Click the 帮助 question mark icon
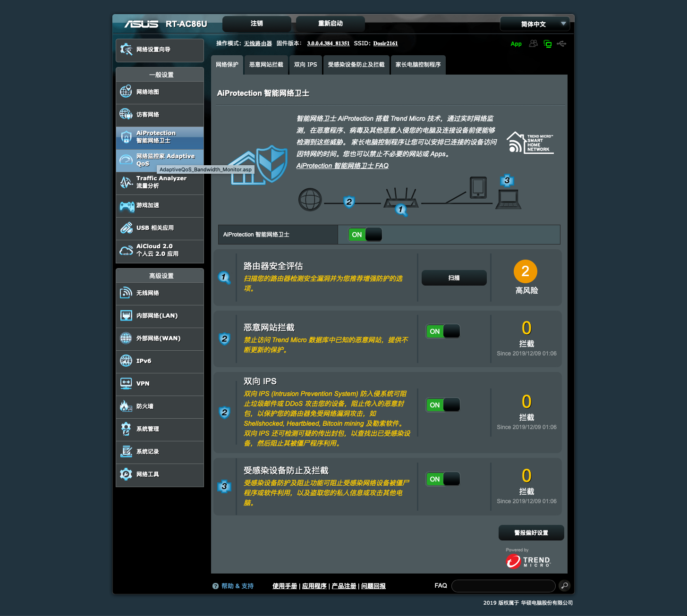687x616 pixels. 215,586
